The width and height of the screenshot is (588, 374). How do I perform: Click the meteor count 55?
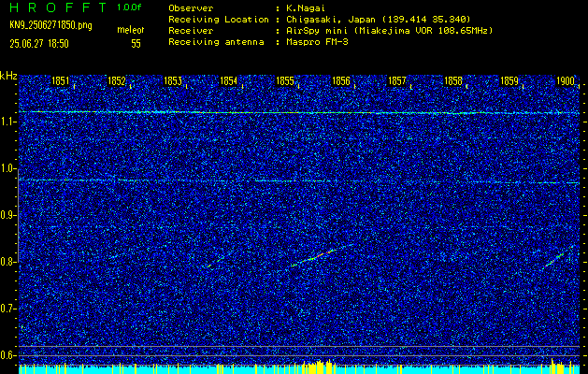click(136, 44)
